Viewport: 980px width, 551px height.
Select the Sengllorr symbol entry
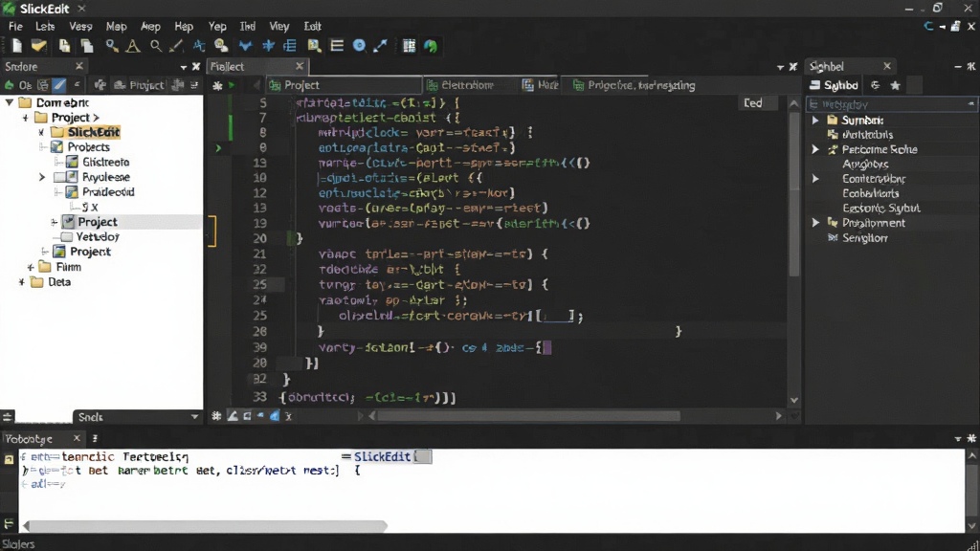pyautogui.click(x=865, y=237)
